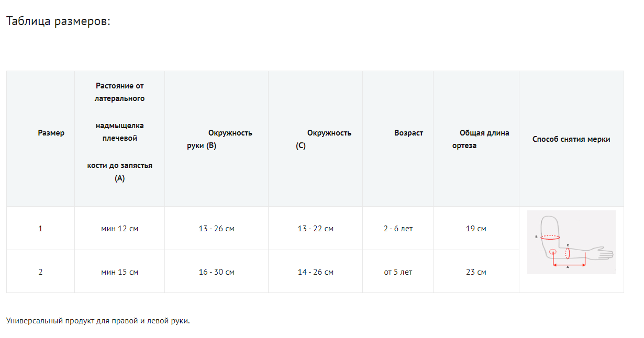This screenshot has width=644, height=338.
Task: Click the distance (A) column header
Action: pos(120,132)
